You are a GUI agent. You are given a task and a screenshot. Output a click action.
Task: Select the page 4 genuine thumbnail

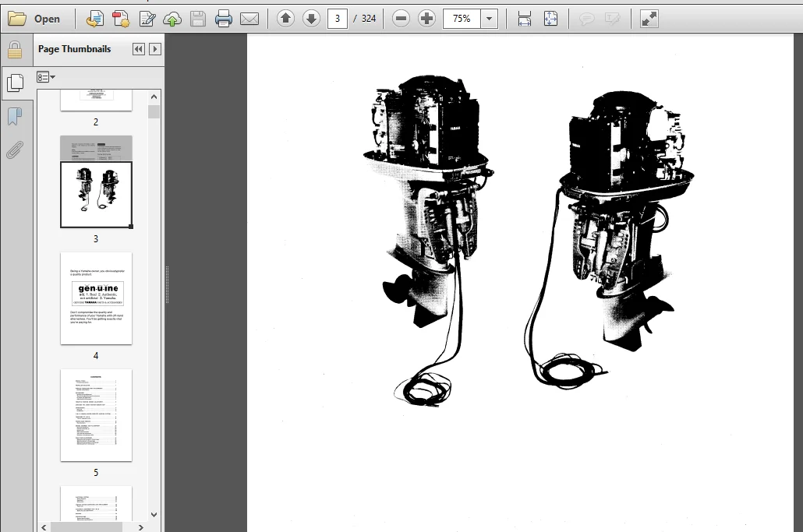[96, 298]
